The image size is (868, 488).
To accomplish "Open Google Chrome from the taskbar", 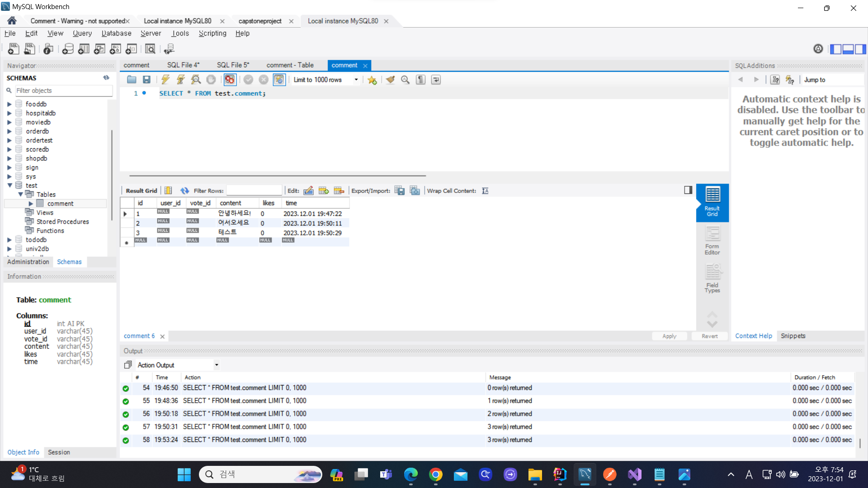I will click(435, 474).
